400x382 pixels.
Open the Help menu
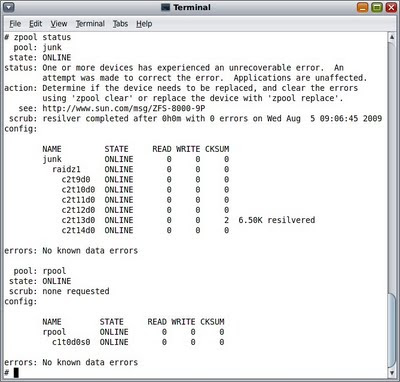(x=144, y=24)
